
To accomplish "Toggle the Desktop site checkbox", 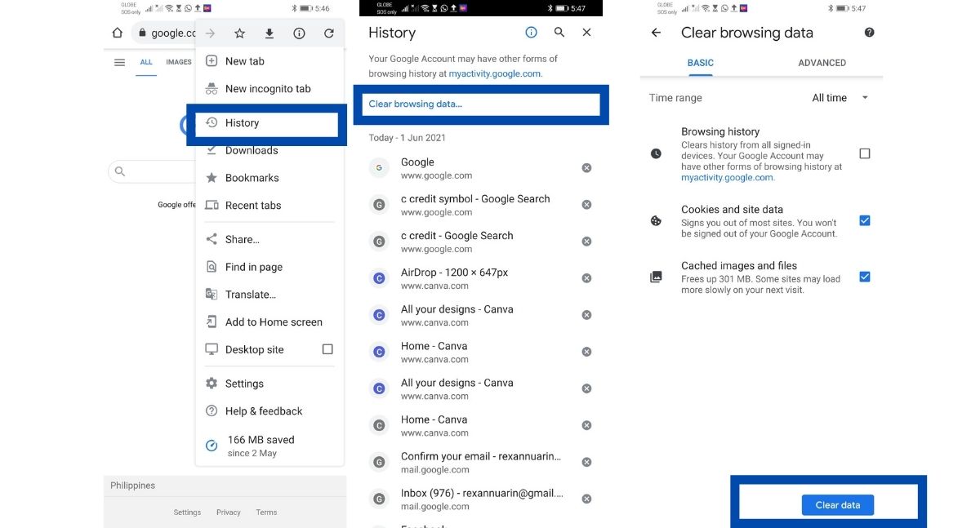I will (x=327, y=349).
